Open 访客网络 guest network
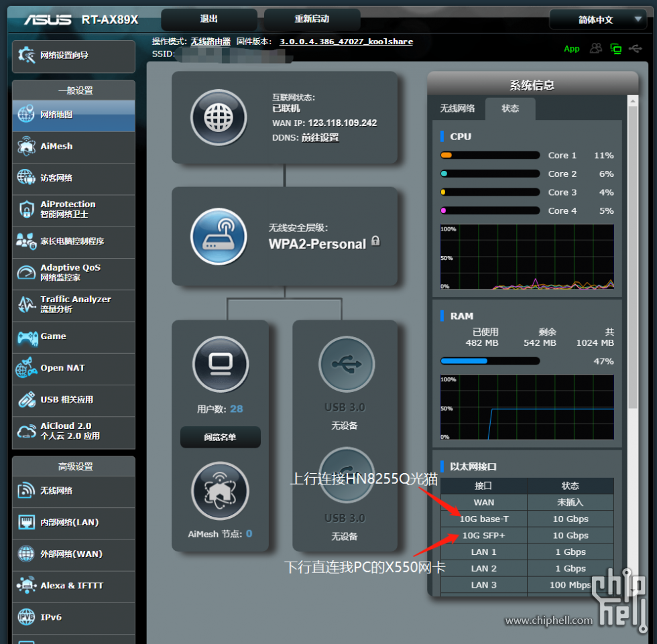 tap(73, 178)
